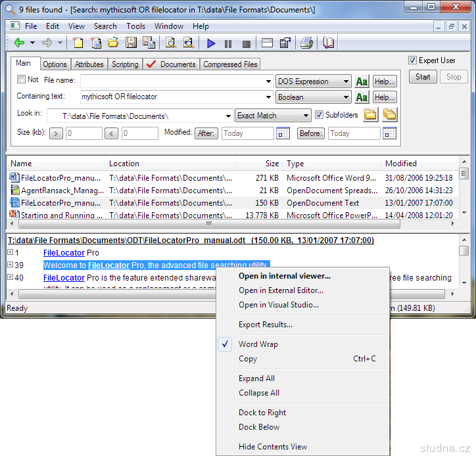
Task: Switch to the Scripting tab
Action: (125, 64)
